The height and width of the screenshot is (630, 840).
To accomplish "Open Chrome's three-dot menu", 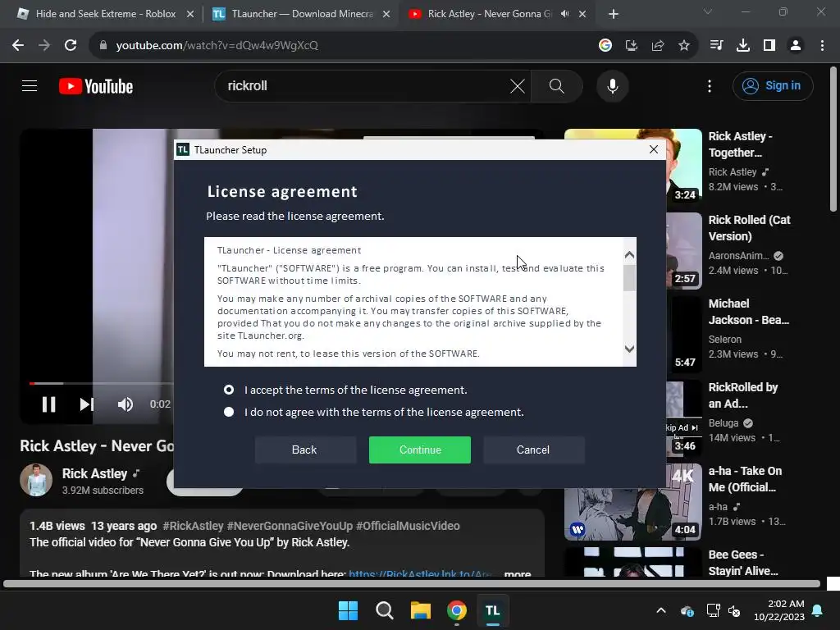I will coord(822,46).
